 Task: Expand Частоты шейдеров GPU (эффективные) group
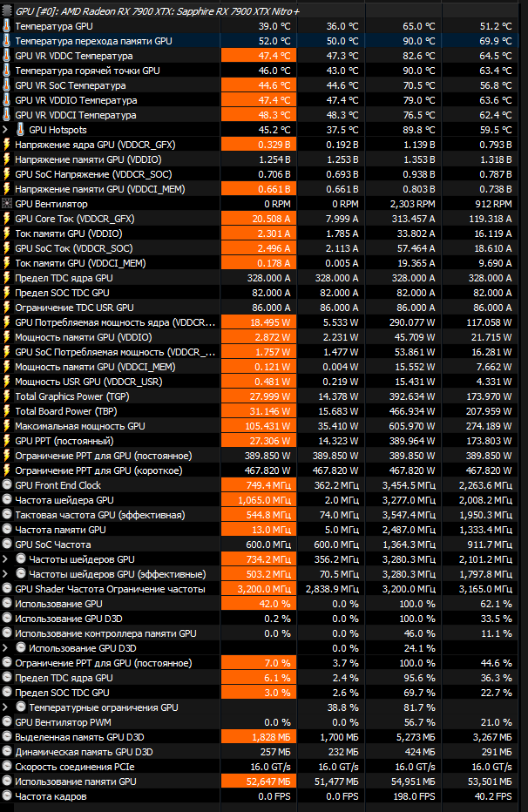click(x=5, y=574)
